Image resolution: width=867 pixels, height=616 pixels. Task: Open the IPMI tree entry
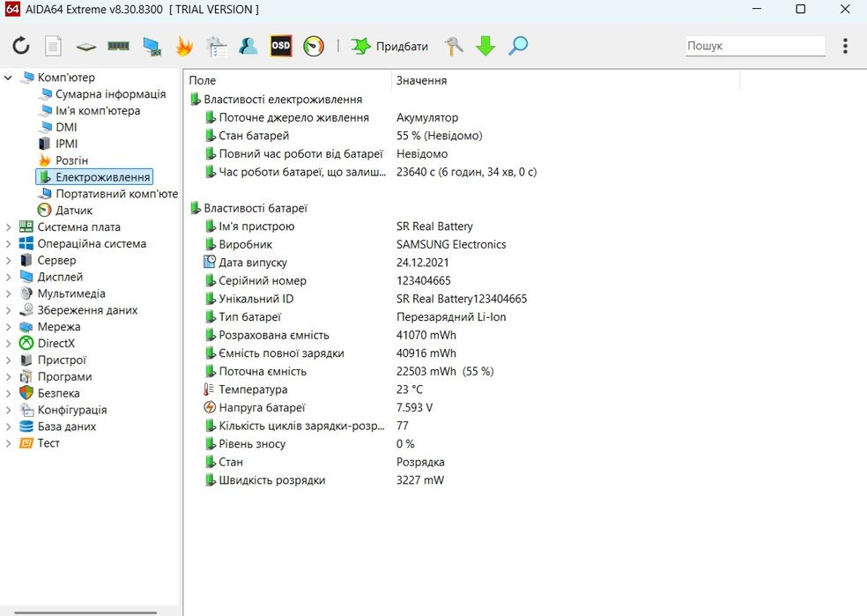[66, 144]
